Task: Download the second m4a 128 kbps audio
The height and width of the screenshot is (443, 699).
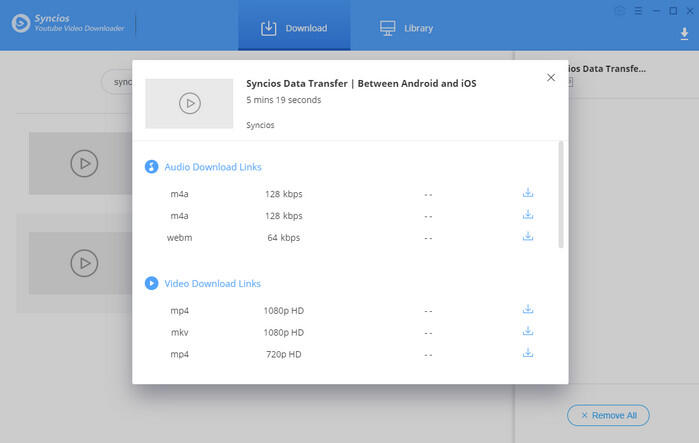Action: coord(528,215)
